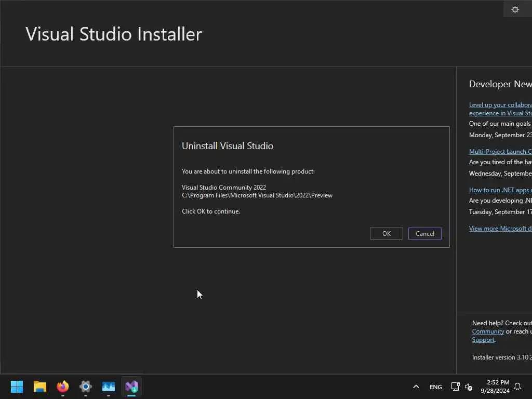
Task: Open the installer theme icon at top right
Action: (515, 9)
